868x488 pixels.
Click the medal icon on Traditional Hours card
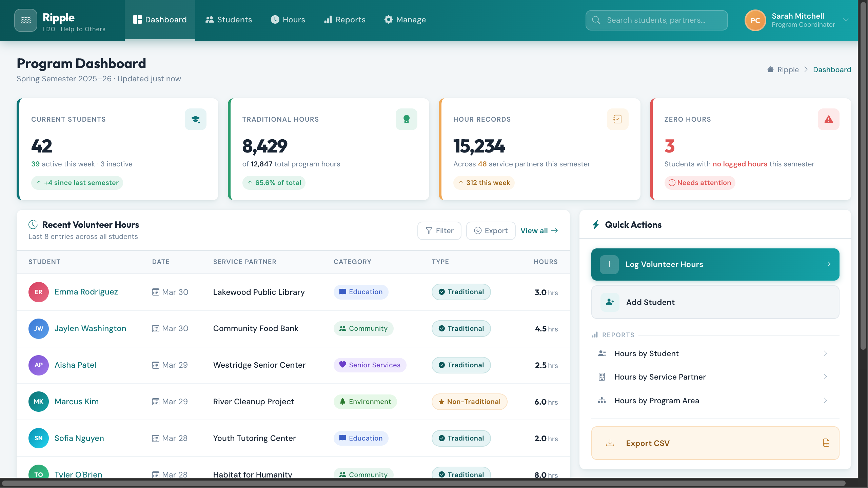click(x=406, y=119)
